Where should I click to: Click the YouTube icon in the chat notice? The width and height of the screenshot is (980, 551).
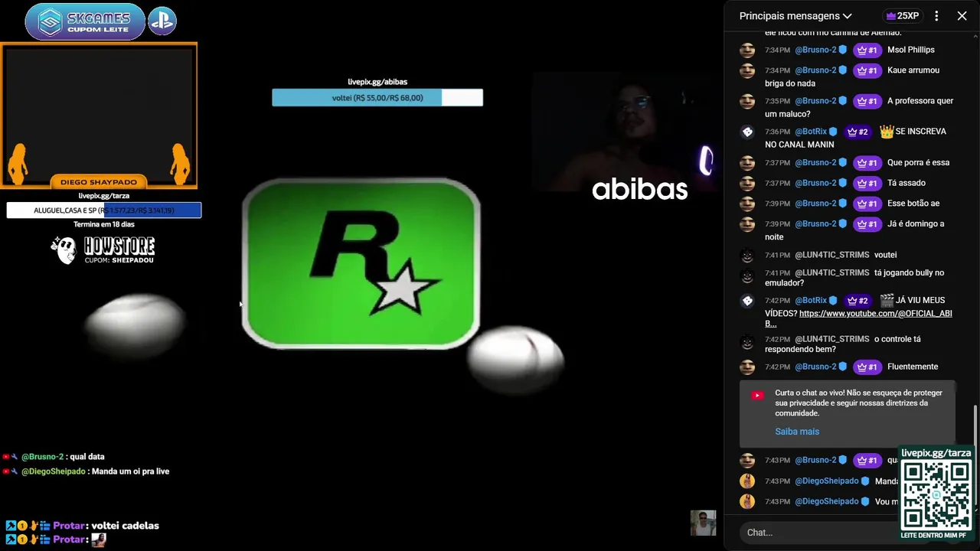[x=757, y=396]
